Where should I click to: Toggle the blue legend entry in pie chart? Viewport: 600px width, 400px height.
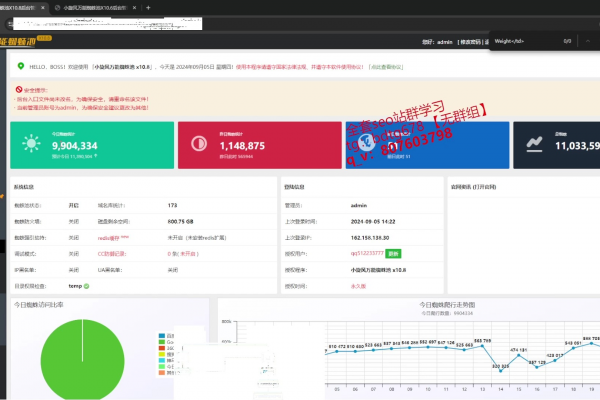pos(164,336)
